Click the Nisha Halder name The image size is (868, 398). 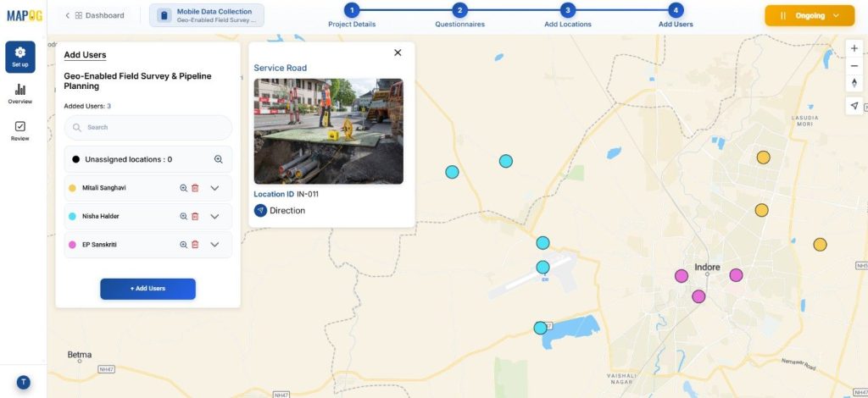tap(101, 216)
